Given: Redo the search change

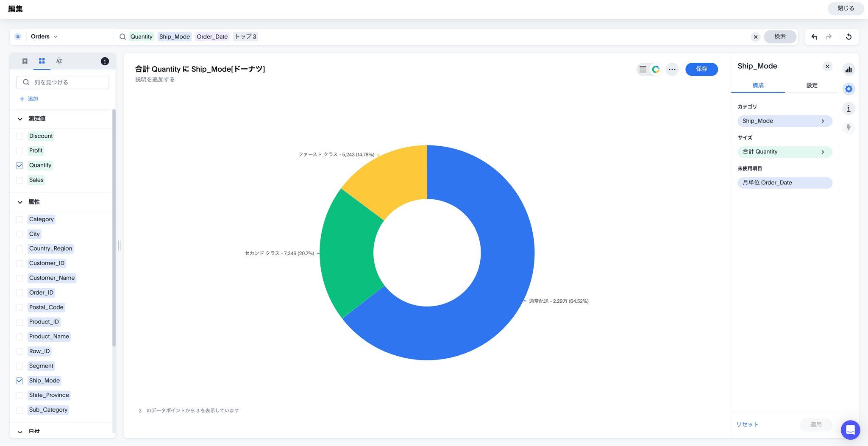Looking at the screenshot, I should (829, 37).
